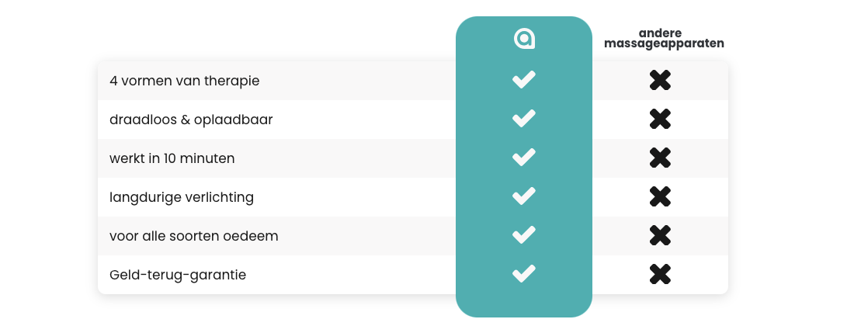Viewport: 868px width, 333px height.
Task: Click the checkmark for 4 vormen van therapie
Action: 524,80
